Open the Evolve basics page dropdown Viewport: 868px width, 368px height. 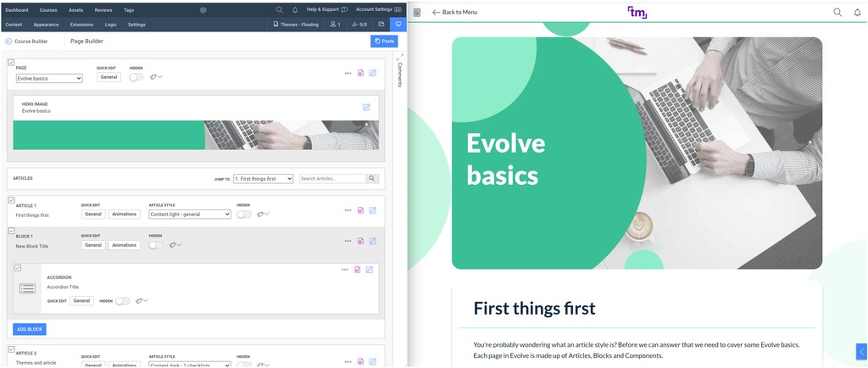[x=49, y=79]
